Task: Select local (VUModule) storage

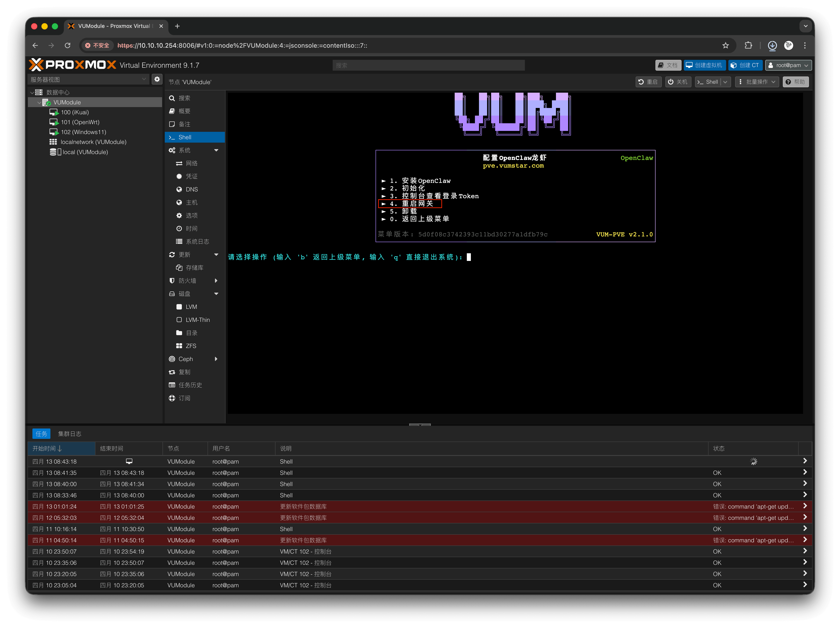Action: pyautogui.click(x=85, y=152)
